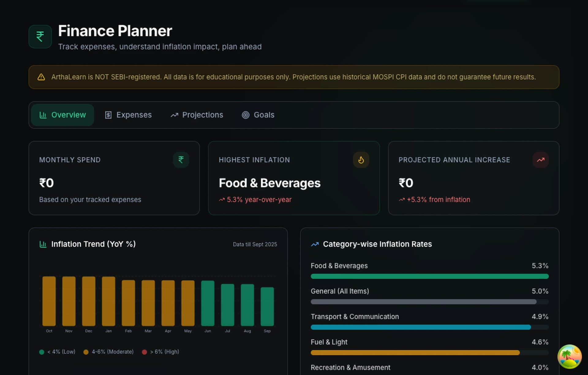Select the target icon next to Goals
Image resolution: width=588 pixels, height=375 pixels.
coord(245,115)
